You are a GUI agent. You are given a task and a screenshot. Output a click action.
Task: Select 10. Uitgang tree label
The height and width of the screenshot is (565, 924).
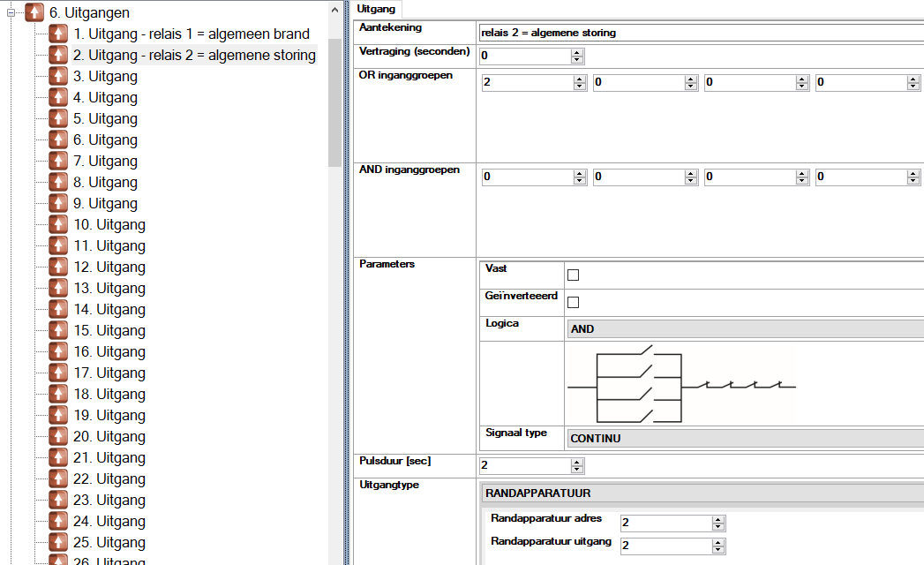coord(109,225)
